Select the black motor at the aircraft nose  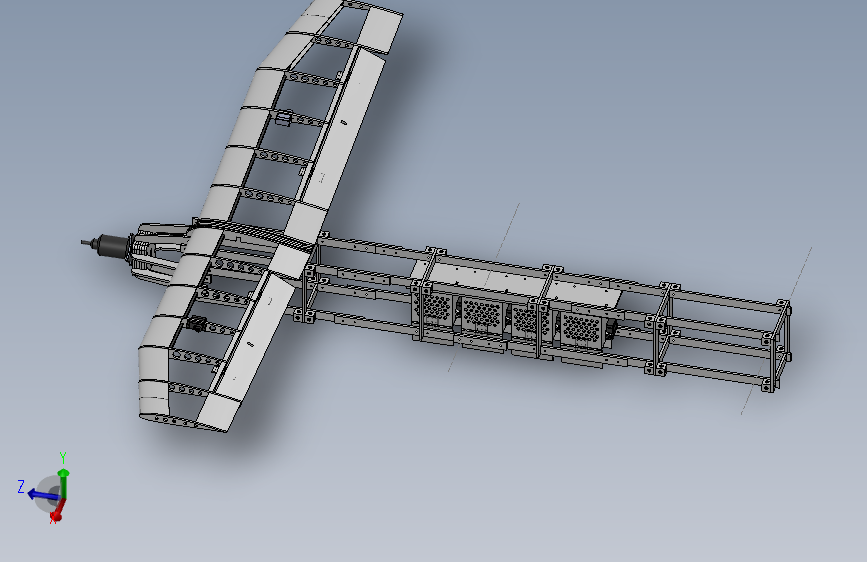pyautogui.click(x=112, y=246)
